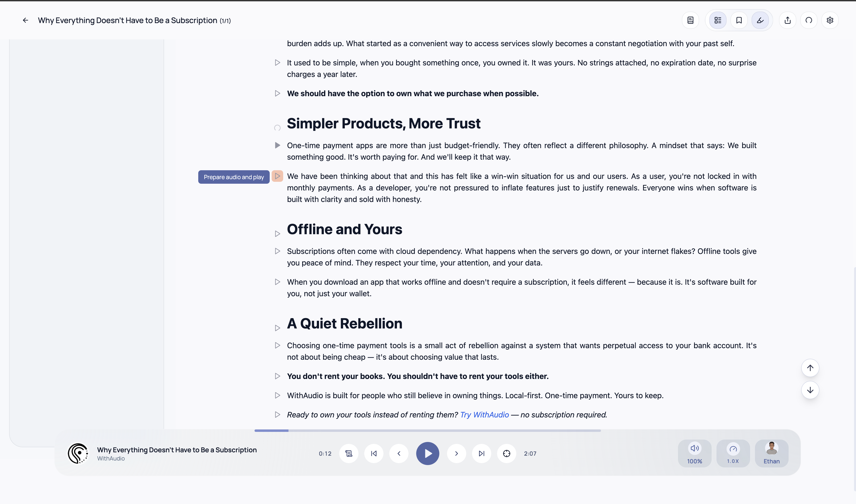The image size is (856, 504).
Task: Open the 1.0X playback speed selector
Action: (x=733, y=454)
